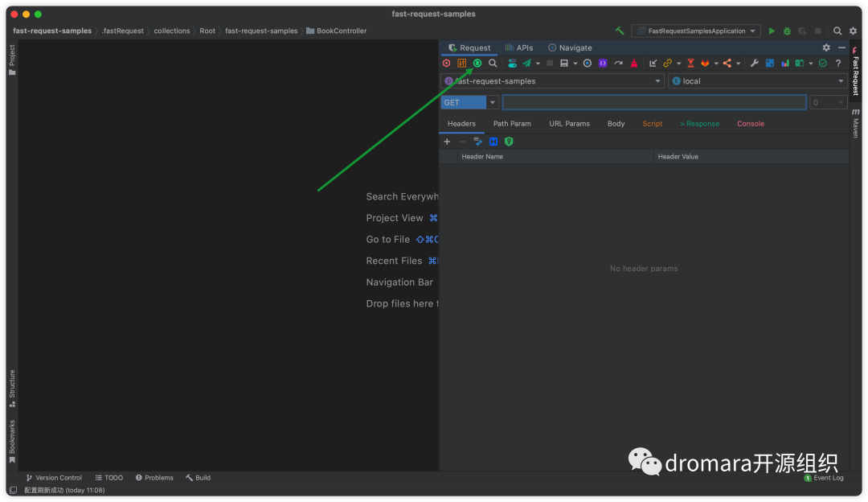Expand the share icon dropdown arrow
The height and width of the screenshot is (502, 868).
point(738,64)
